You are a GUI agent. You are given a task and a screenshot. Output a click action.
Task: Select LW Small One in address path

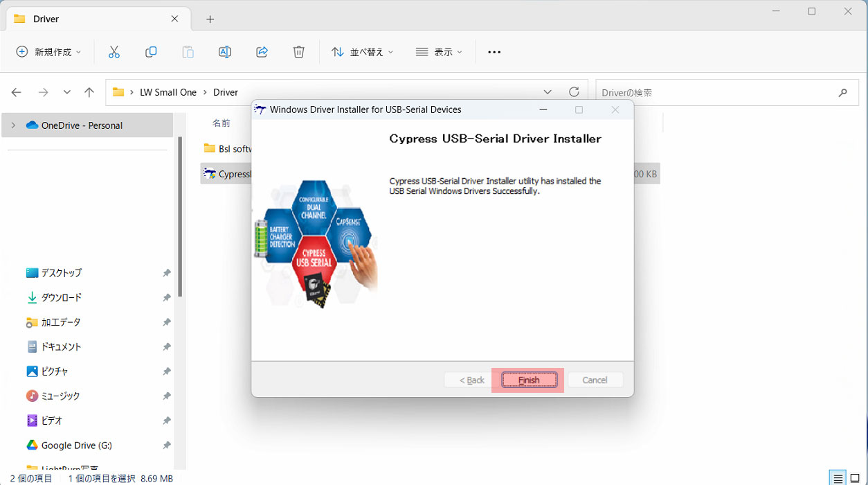[x=168, y=92]
